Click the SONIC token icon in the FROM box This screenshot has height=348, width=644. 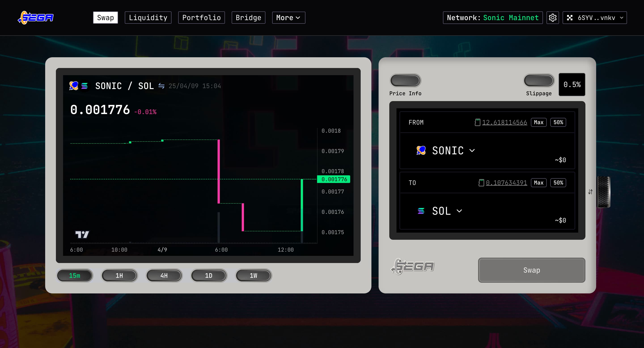click(x=421, y=150)
